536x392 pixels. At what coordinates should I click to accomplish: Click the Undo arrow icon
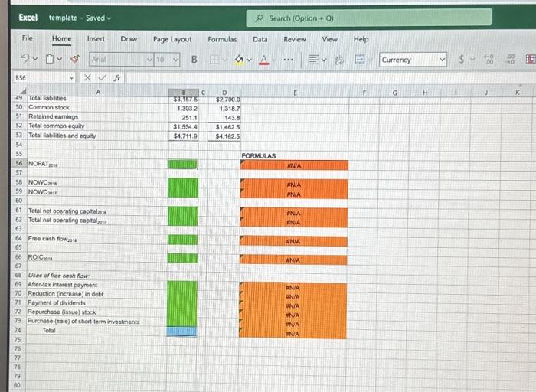pos(25,59)
